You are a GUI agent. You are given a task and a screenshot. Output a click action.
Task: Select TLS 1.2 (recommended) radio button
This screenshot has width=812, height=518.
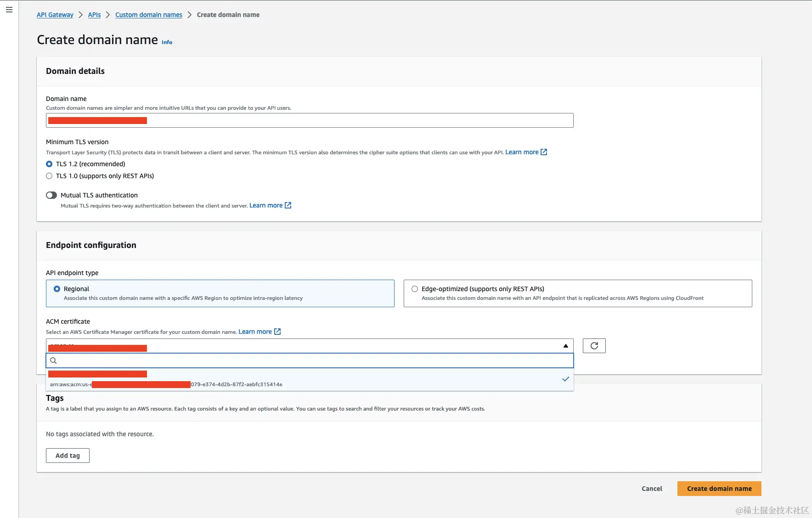[x=49, y=164]
